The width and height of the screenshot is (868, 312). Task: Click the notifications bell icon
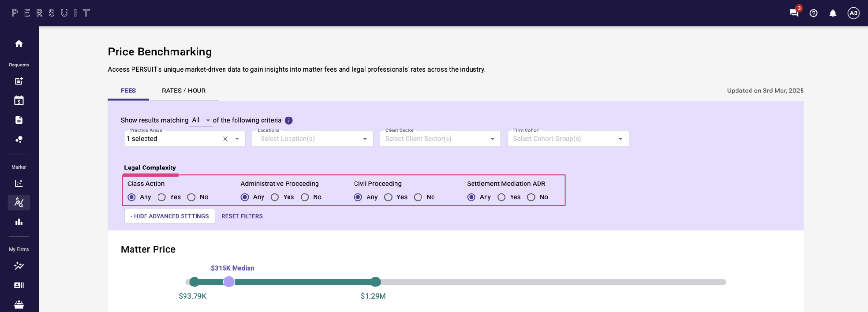click(x=833, y=13)
